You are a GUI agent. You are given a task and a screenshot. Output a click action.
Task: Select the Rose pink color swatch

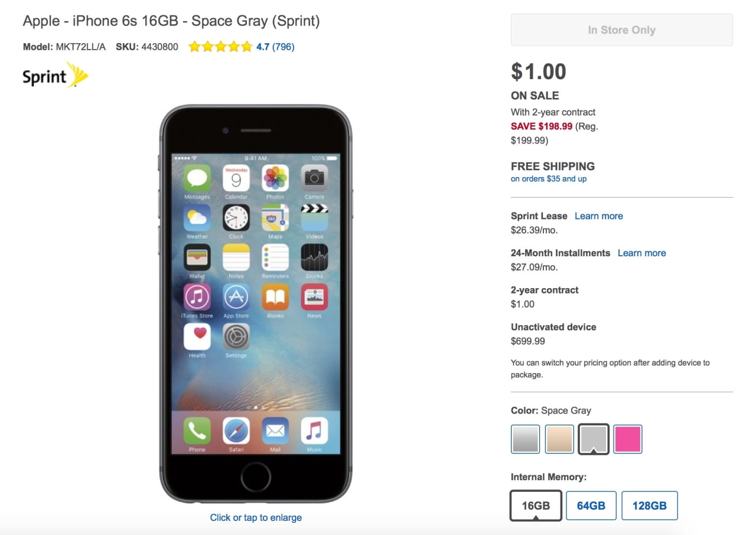(628, 439)
